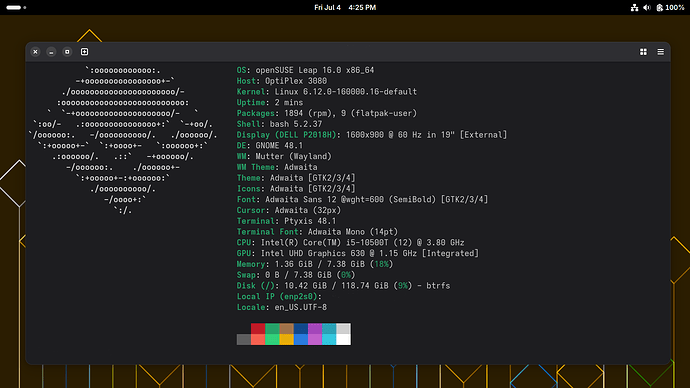This screenshot has width=690, height=388.
Task: Click the 'WM Theme: Adwaita' line
Action: pyautogui.click(x=277, y=167)
